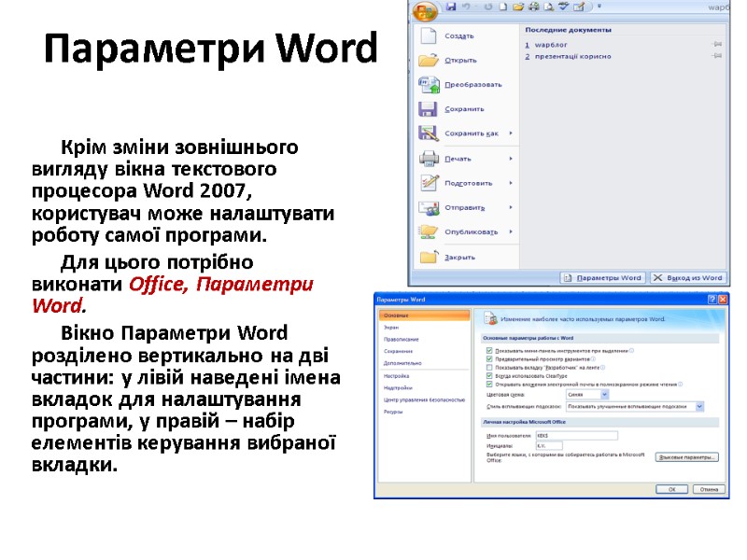The width and height of the screenshot is (747, 560).
Task: Click the Печать (Print) printer icon
Action: [428, 159]
